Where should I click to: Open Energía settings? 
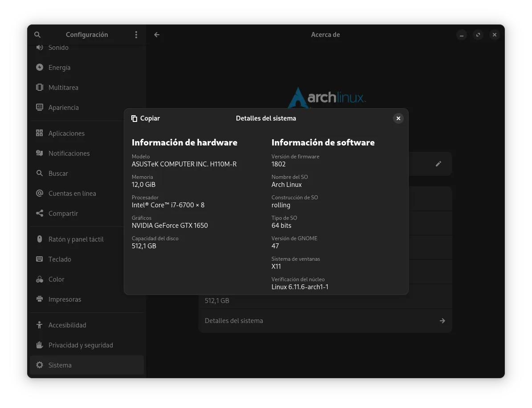pyautogui.click(x=87, y=68)
